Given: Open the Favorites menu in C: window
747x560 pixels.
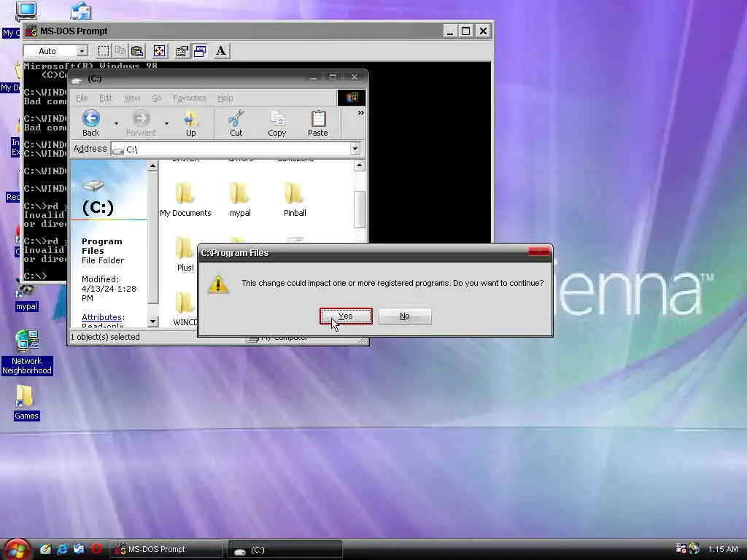Looking at the screenshot, I should (189, 98).
